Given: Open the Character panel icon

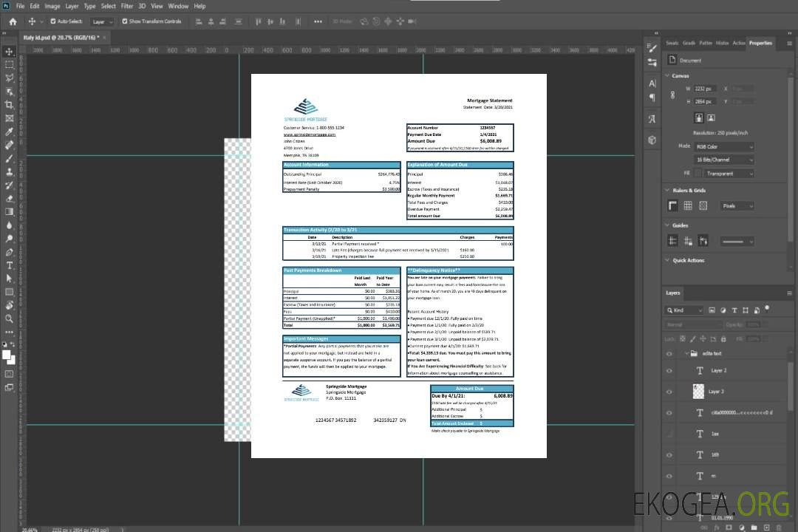Looking at the screenshot, I should [652, 83].
